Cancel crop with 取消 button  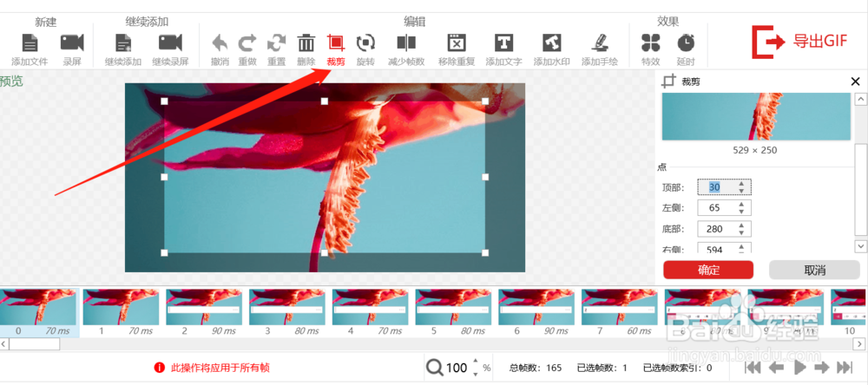(815, 270)
